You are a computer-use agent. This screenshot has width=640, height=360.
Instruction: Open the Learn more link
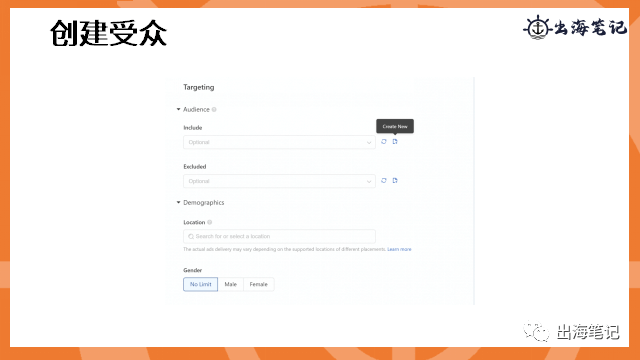(x=399, y=249)
